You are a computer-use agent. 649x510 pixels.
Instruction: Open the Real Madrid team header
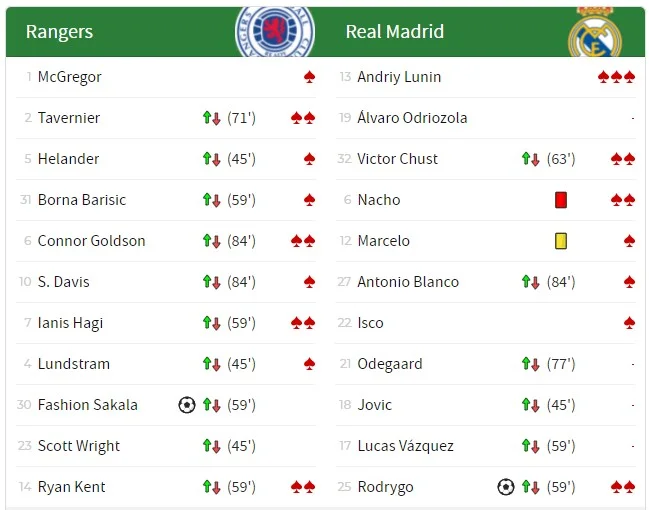pyautogui.click(x=394, y=31)
